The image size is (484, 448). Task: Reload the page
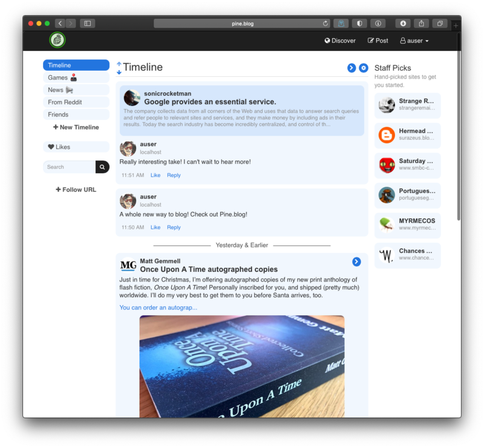click(325, 24)
